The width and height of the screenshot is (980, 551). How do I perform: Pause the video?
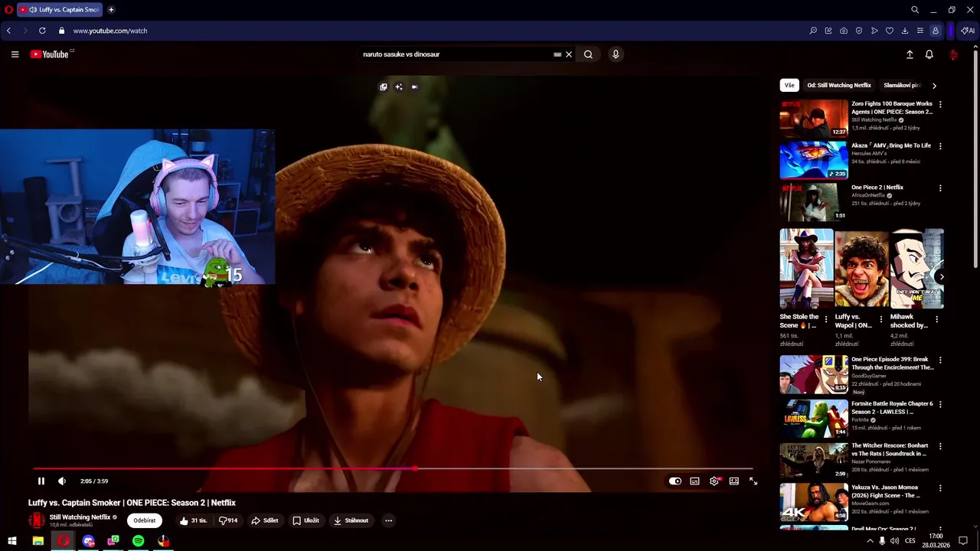41,481
